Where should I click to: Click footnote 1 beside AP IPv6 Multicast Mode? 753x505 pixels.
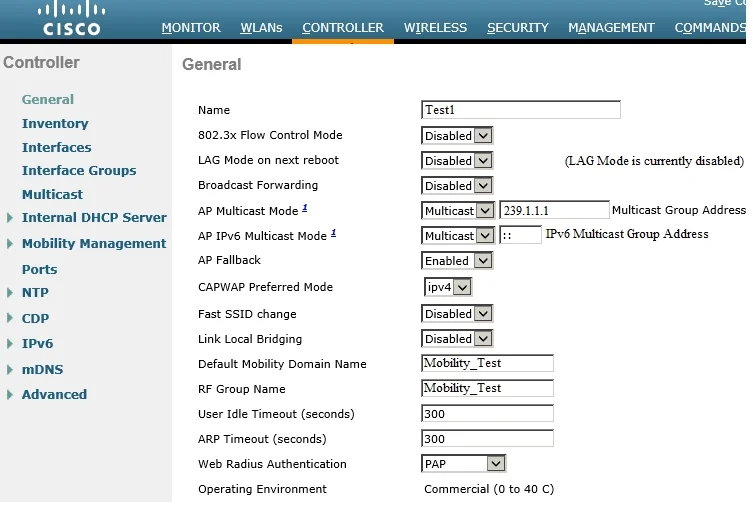click(x=333, y=233)
